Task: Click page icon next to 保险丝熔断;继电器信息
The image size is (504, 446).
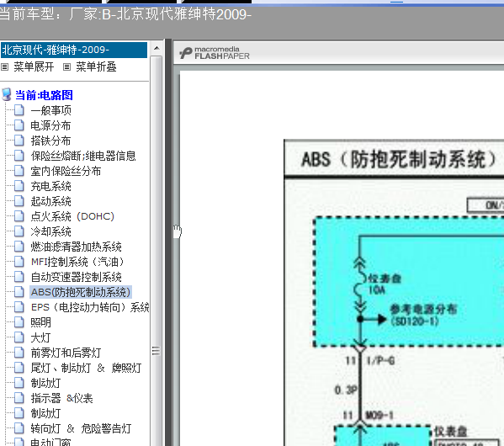Action: pos(19,156)
